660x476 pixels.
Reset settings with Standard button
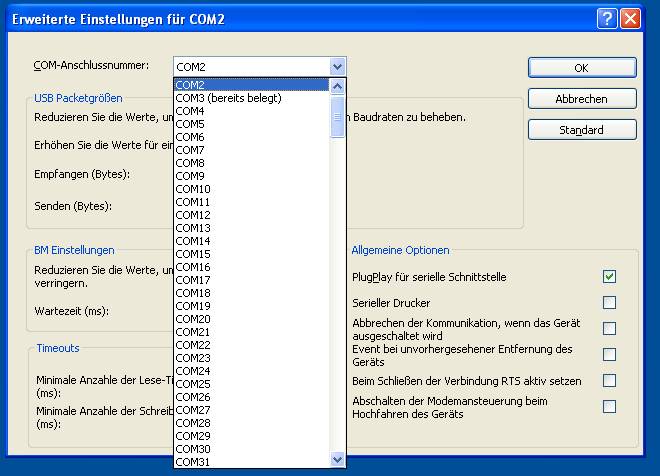click(x=582, y=130)
